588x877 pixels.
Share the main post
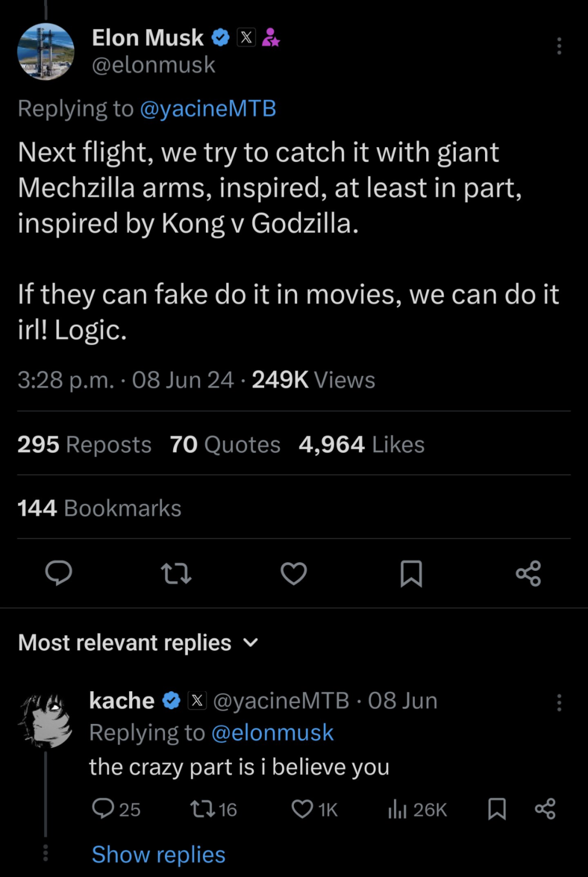528,574
